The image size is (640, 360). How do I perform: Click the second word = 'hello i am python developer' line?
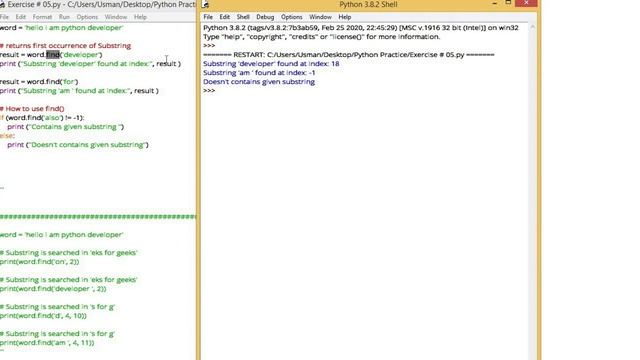(62, 235)
